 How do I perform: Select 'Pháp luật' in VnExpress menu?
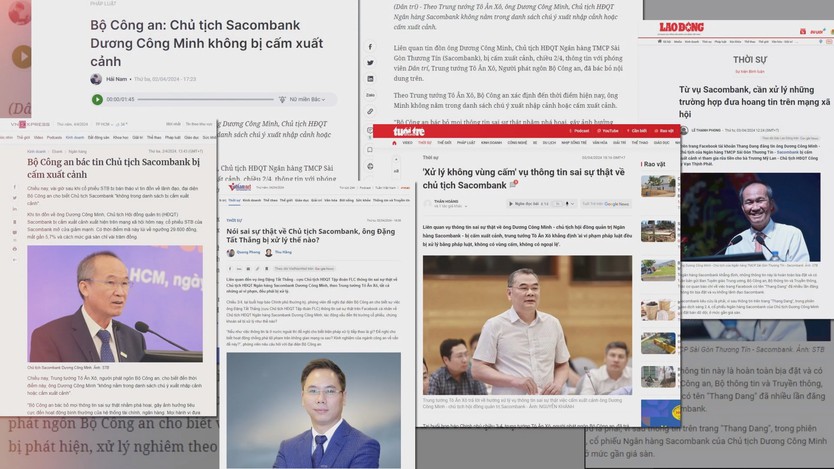coord(173,138)
